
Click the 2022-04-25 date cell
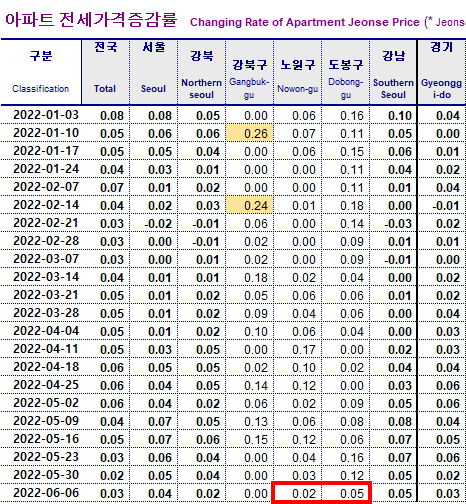41,385
